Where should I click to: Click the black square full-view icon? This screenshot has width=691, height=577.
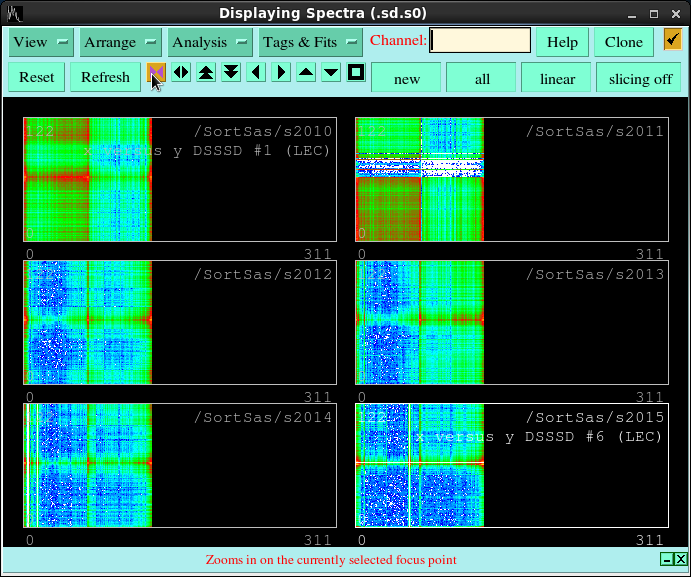point(356,72)
